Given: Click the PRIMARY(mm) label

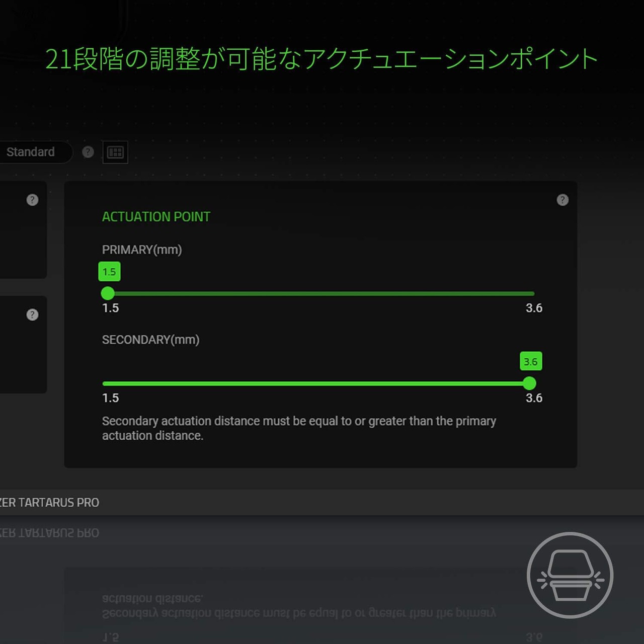Looking at the screenshot, I should pyautogui.click(x=142, y=250).
